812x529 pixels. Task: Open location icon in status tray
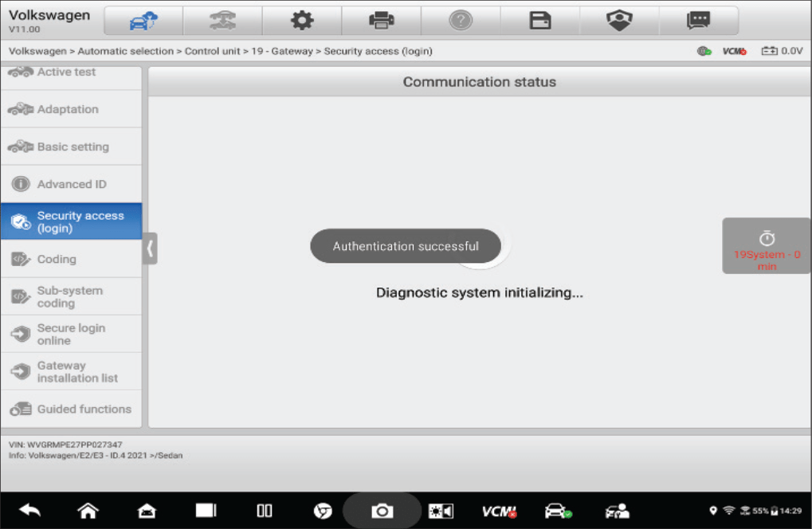click(713, 511)
